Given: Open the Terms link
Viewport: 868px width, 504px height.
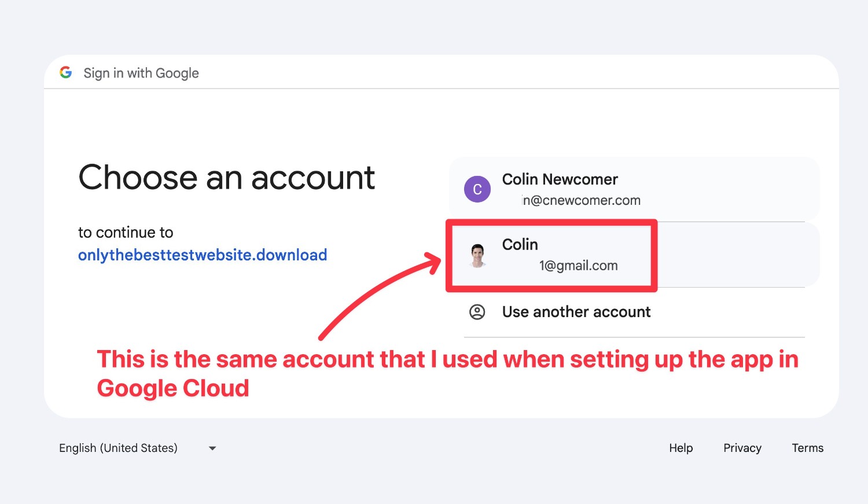Looking at the screenshot, I should [808, 448].
